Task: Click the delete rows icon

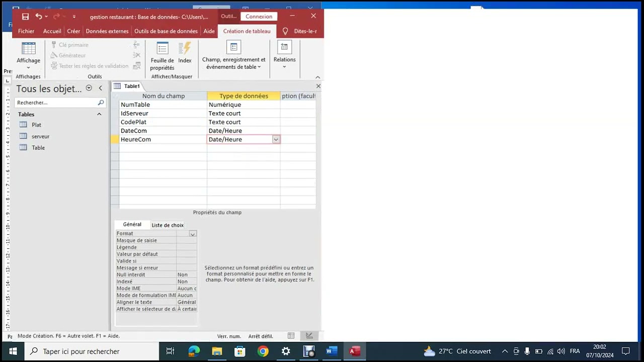Action: pyautogui.click(x=136, y=55)
